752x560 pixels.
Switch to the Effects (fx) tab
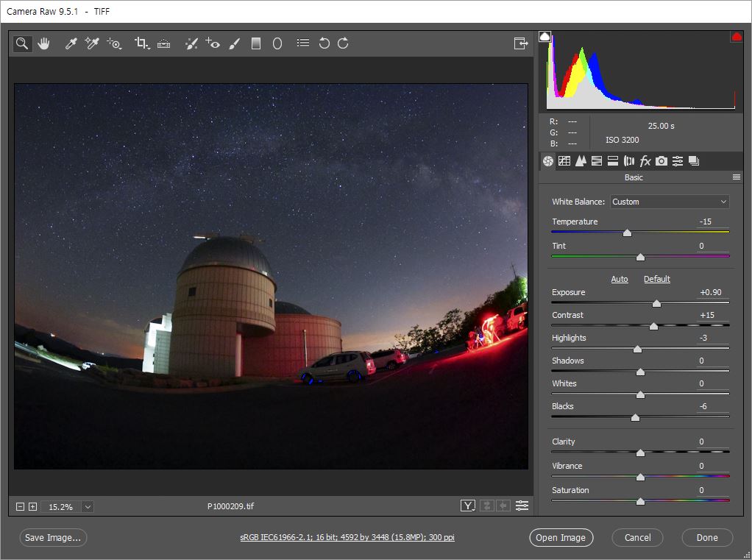tap(645, 161)
